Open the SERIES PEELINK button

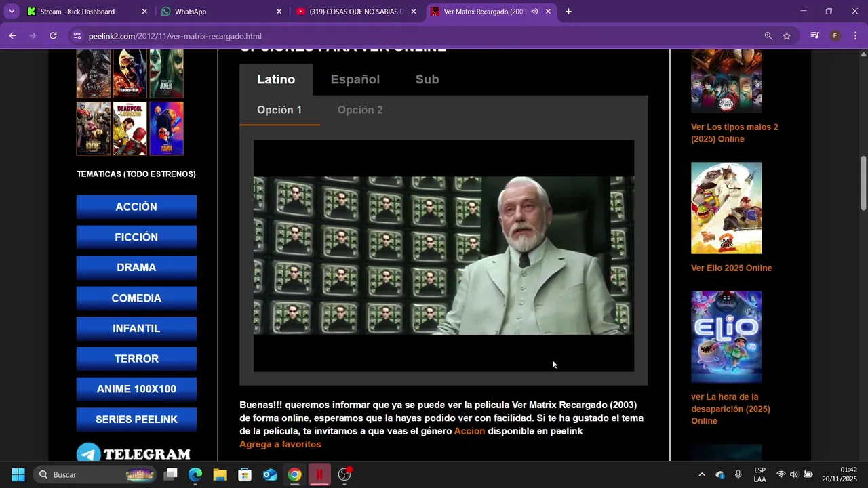point(136,420)
